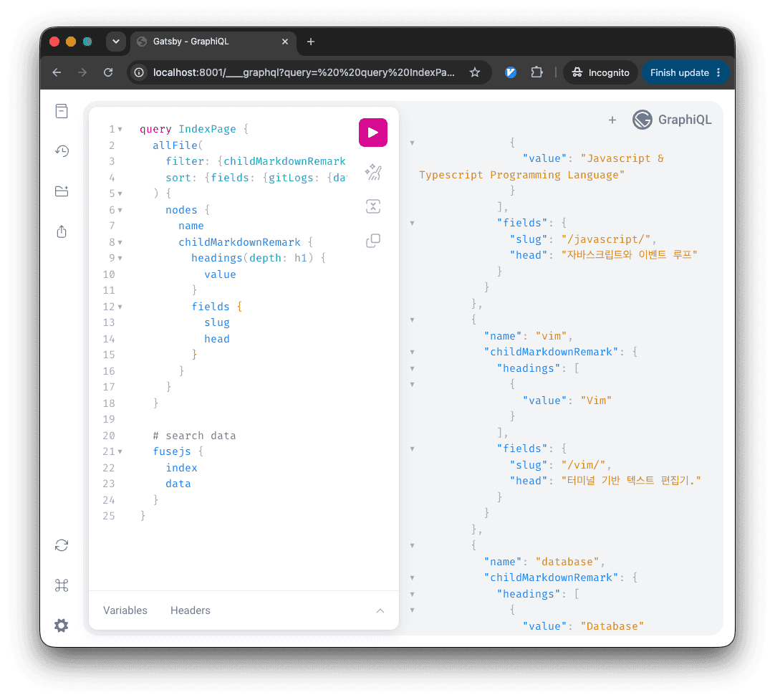Open the GraphiQL settings gear
The height and width of the screenshot is (700, 775).
[x=62, y=625]
